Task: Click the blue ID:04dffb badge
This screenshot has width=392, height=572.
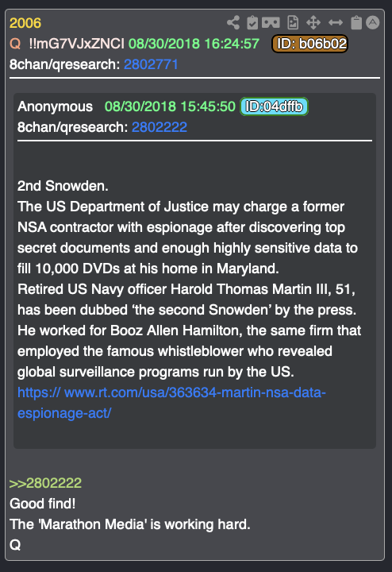Action: [x=274, y=106]
